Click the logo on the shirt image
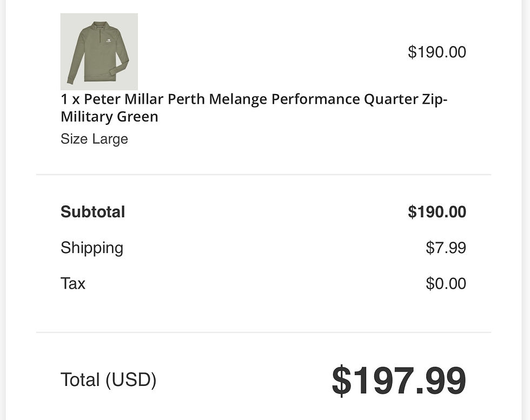 pyautogui.click(x=109, y=42)
